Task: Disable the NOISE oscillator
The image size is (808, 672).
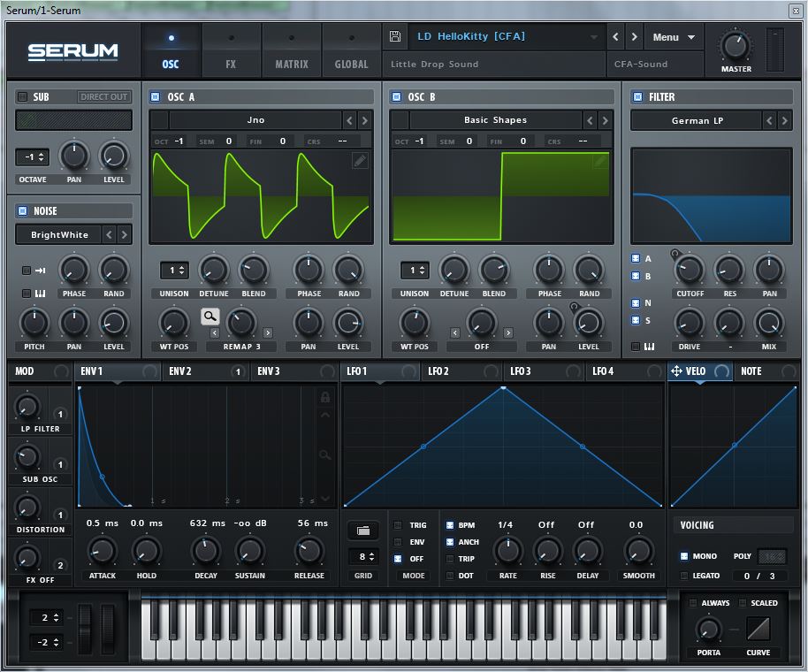Action: tap(22, 210)
